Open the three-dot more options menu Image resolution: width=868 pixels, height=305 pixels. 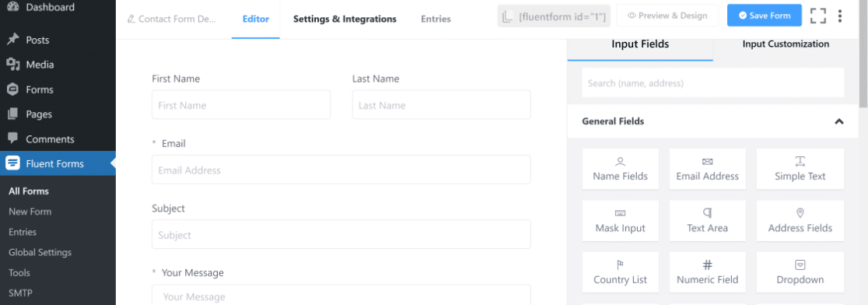click(840, 16)
